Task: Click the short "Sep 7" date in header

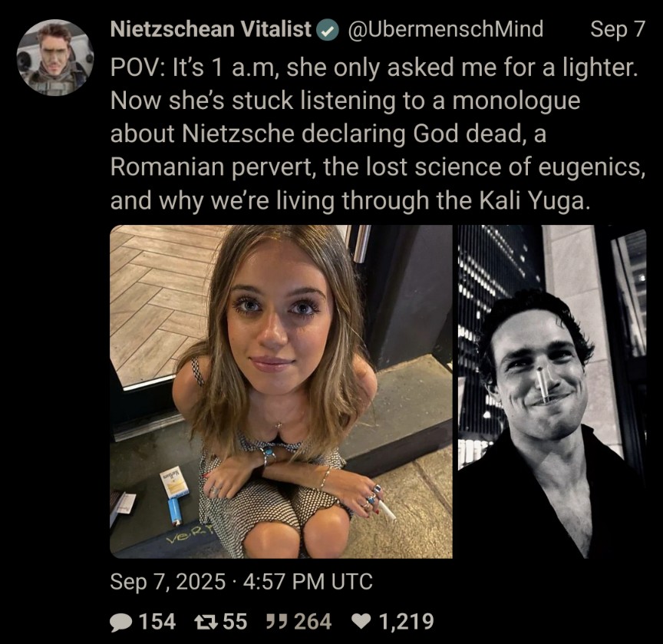Action: [618, 30]
